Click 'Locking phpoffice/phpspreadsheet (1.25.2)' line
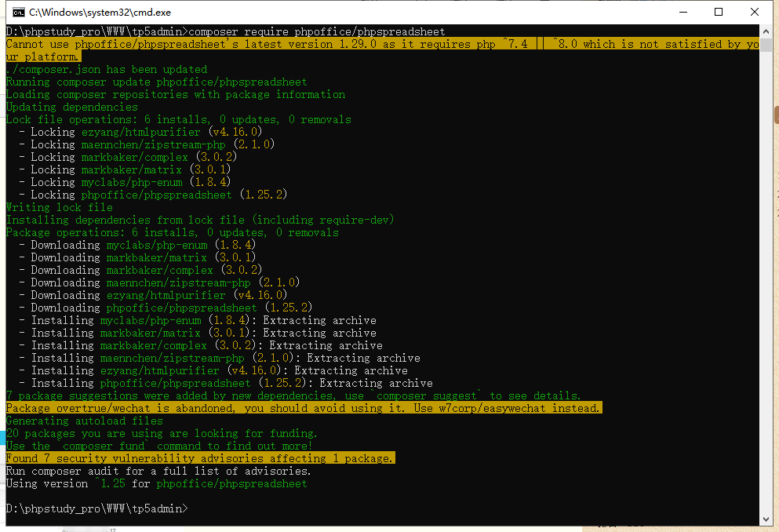The width and height of the screenshot is (779, 532). coord(154,195)
